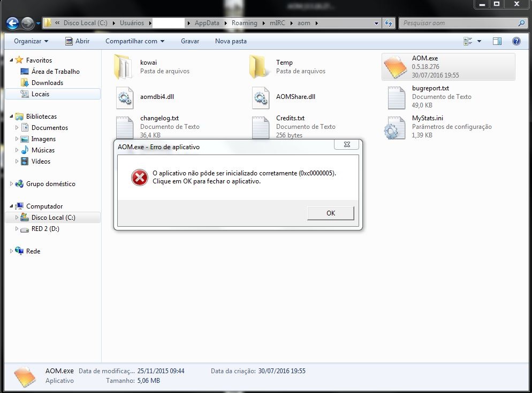Collapse the Favoritos tree group
Screen dimensions: 532x393
11,60
